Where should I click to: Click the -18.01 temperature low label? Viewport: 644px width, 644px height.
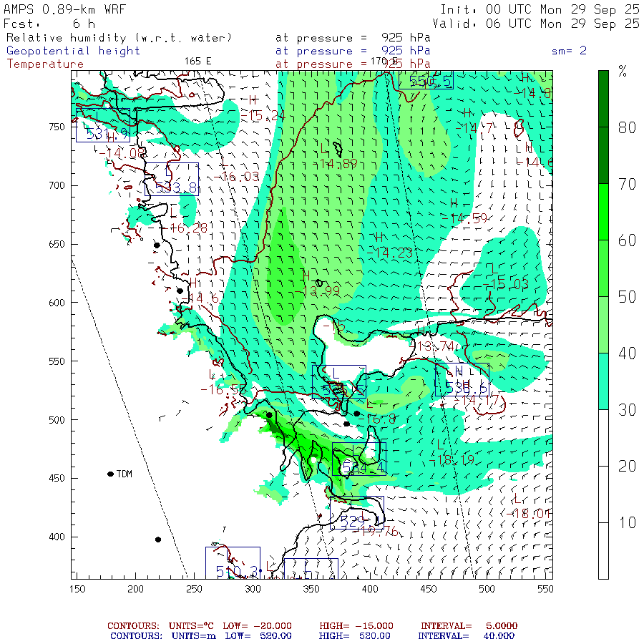tap(528, 513)
